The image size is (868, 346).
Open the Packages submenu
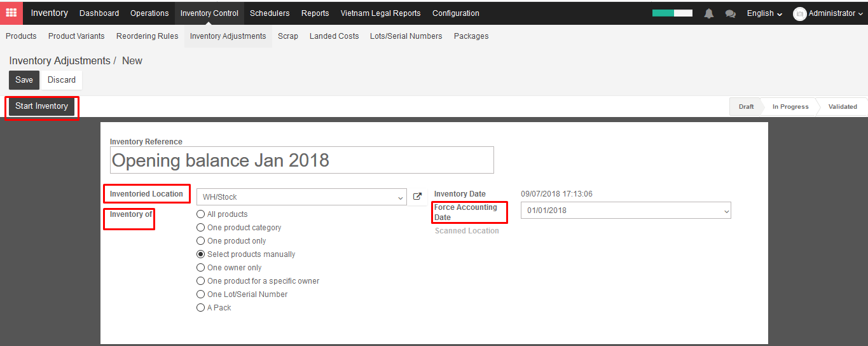(471, 36)
